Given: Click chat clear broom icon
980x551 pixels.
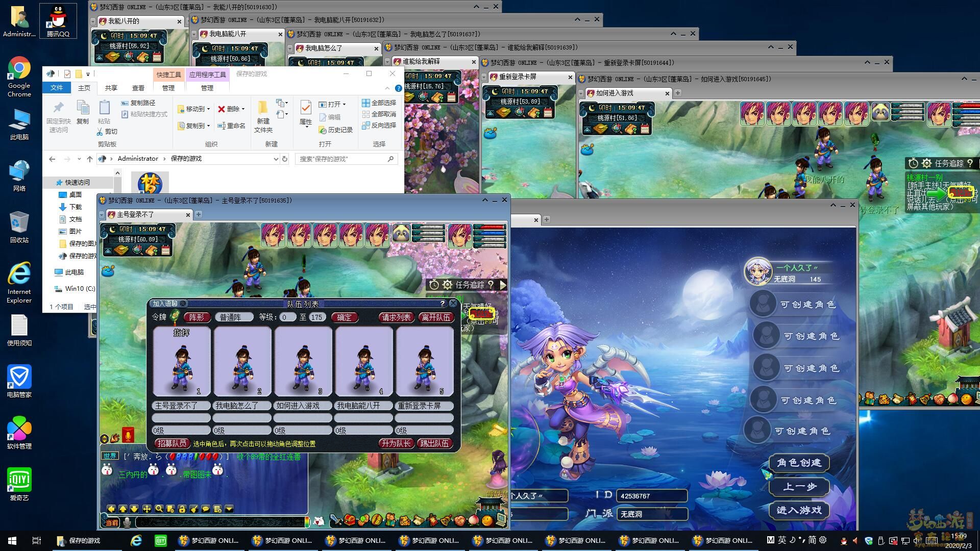Looking at the screenshot, I should pyautogui.click(x=194, y=509).
